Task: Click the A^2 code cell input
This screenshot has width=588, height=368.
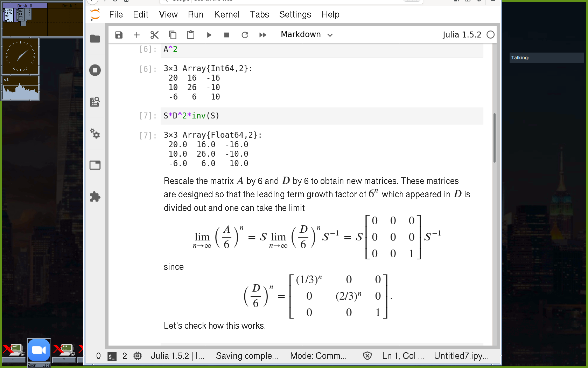Action: pos(322,49)
